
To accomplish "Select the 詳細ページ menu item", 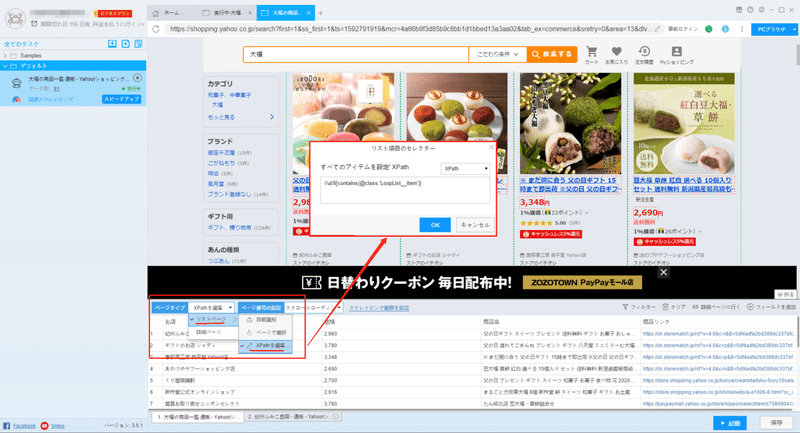I will [x=209, y=332].
